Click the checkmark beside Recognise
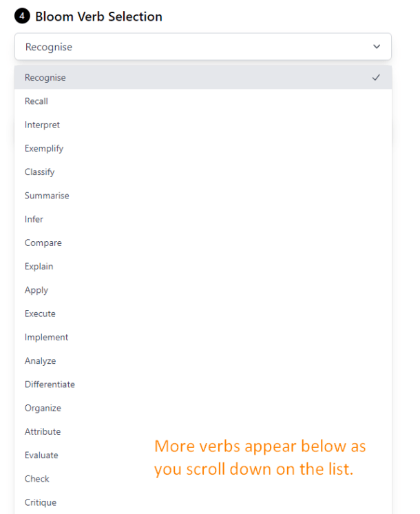Viewport: 420px width, 514px height. tap(376, 78)
